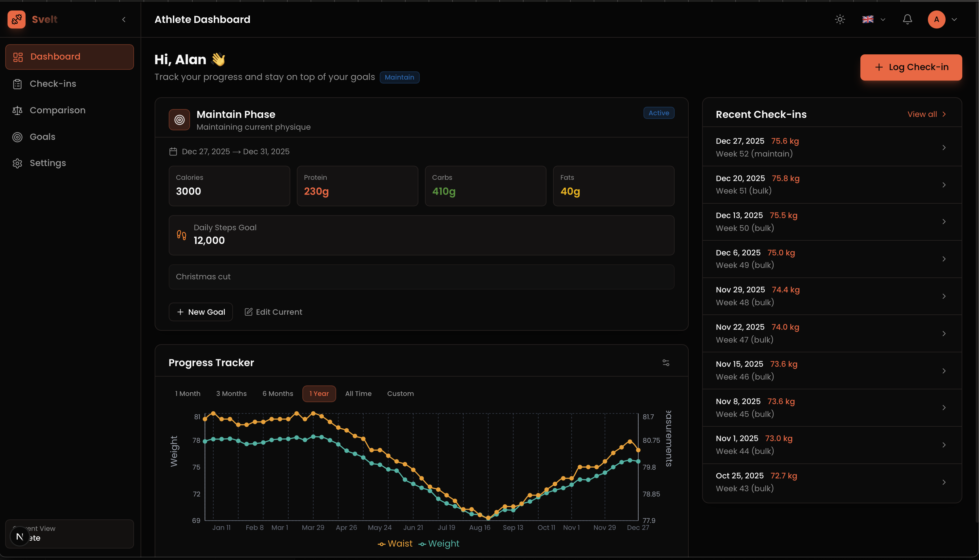
Task: Open Progress Tracker chart settings icon
Action: 666,363
